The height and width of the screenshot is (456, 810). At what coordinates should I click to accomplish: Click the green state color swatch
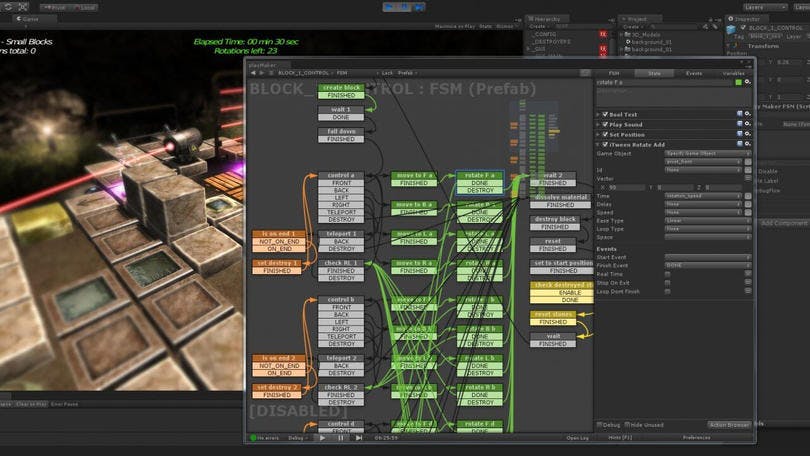(739, 82)
